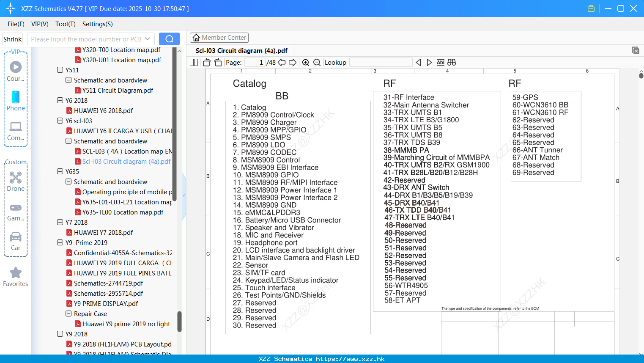Screen dimensions: 644x363
Task: Toggle the Abi whole-word match icon
Action: pos(440,63)
